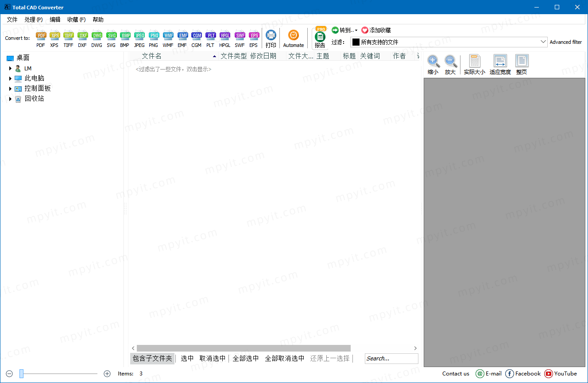Choose PNG output format
The width and height of the screenshot is (588, 383).
click(x=154, y=39)
